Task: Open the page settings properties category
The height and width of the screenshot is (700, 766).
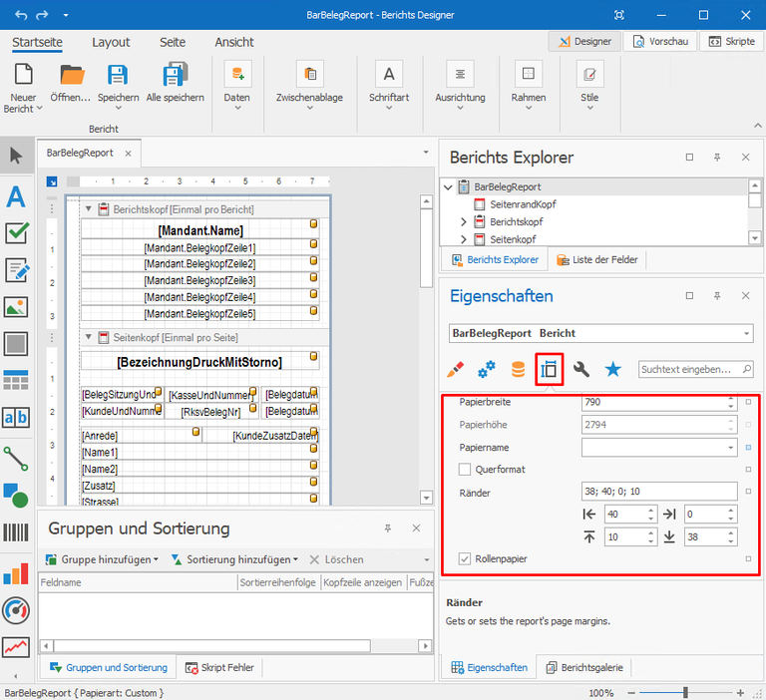Action: click(550, 369)
